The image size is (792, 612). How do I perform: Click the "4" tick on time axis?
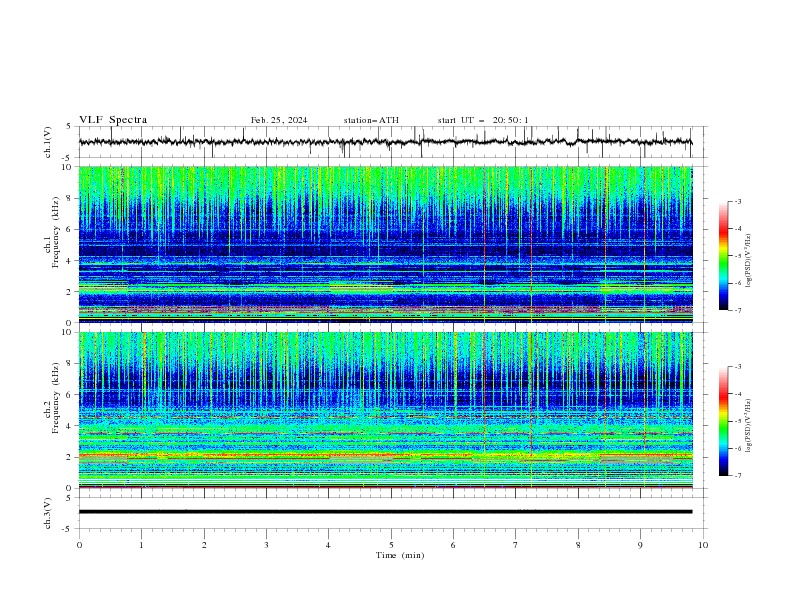coord(328,545)
